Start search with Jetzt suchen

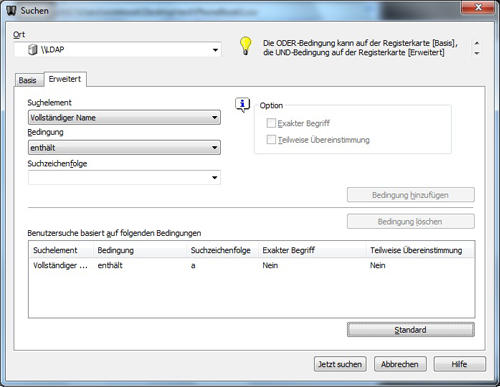pyautogui.click(x=340, y=364)
